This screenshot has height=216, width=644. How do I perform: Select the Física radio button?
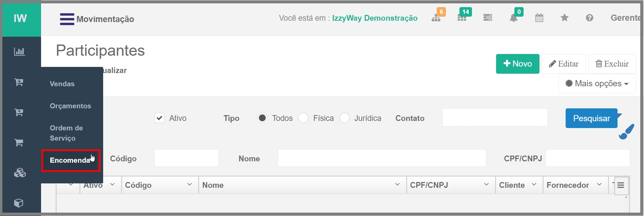pos(303,118)
